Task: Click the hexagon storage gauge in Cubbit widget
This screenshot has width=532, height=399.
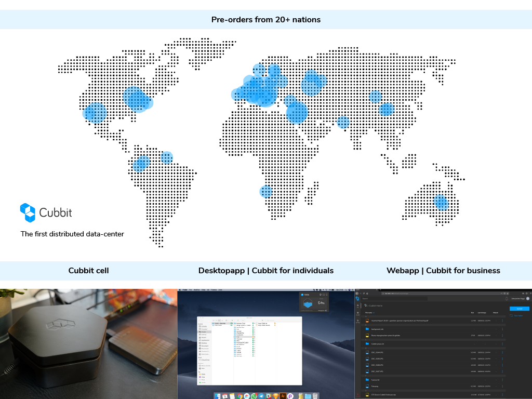Action: [x=308, y=303]
